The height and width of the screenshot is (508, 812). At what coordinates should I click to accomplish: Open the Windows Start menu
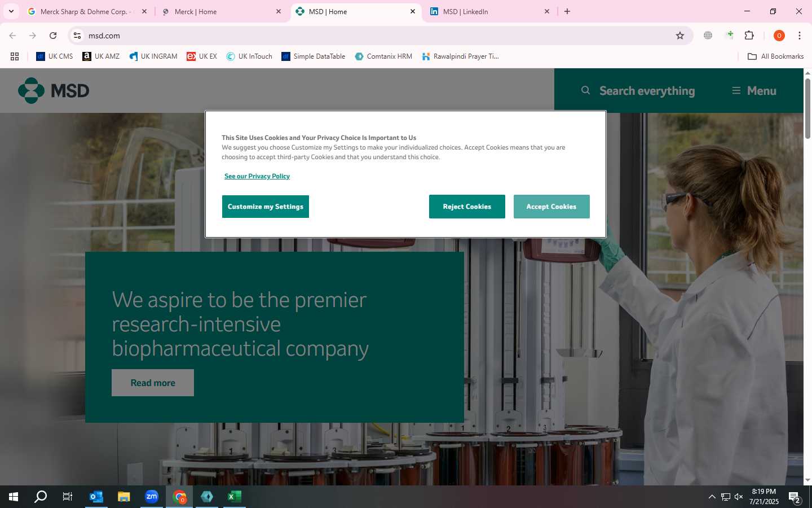14,497
